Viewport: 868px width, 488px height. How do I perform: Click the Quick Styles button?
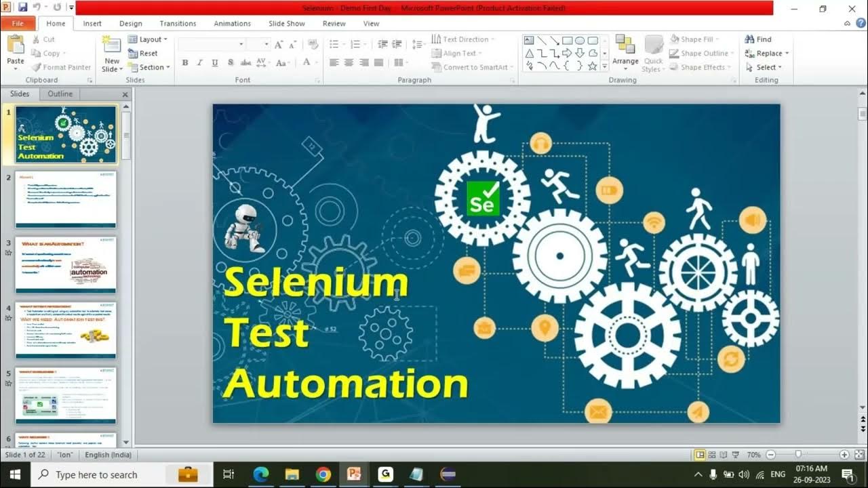(654, 53)
